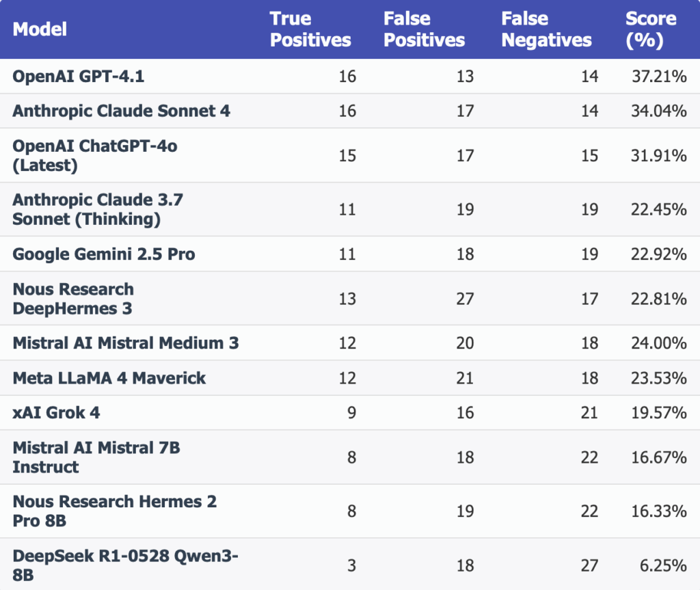The image size is (700, 590).
Task: Click Nous Research DeepHermes 3 model name
Action: 73,299
